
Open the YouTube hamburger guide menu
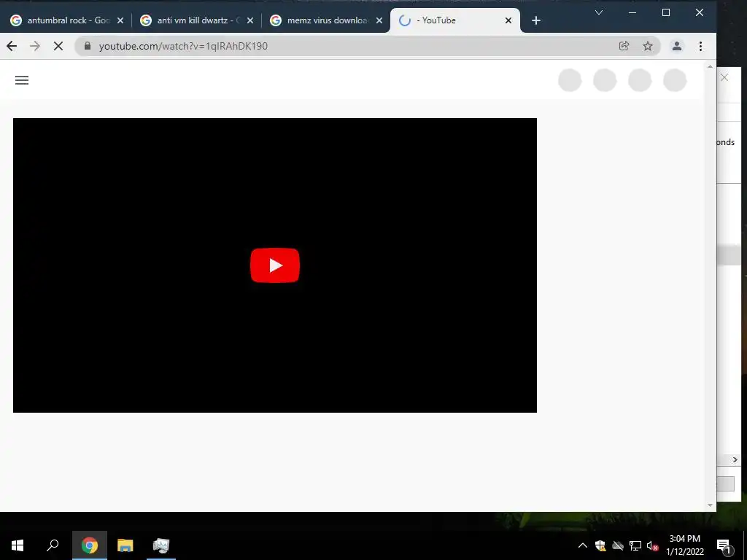click(x=22, y=80)
